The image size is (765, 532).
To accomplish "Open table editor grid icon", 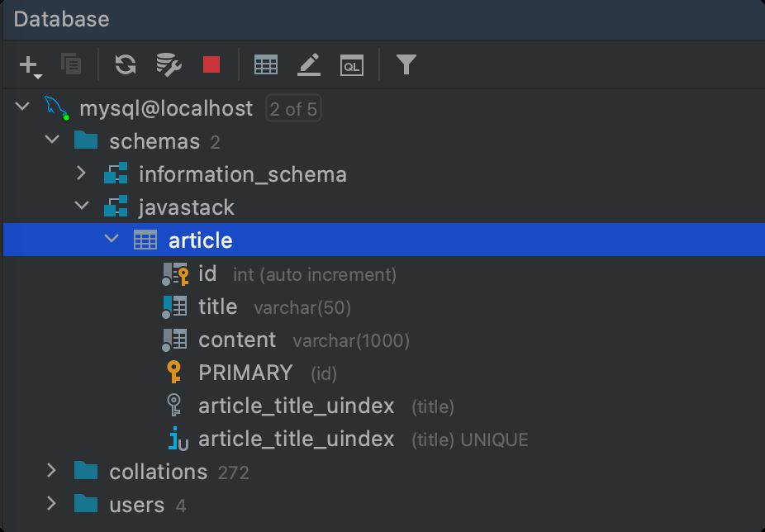I will (266, 64).
